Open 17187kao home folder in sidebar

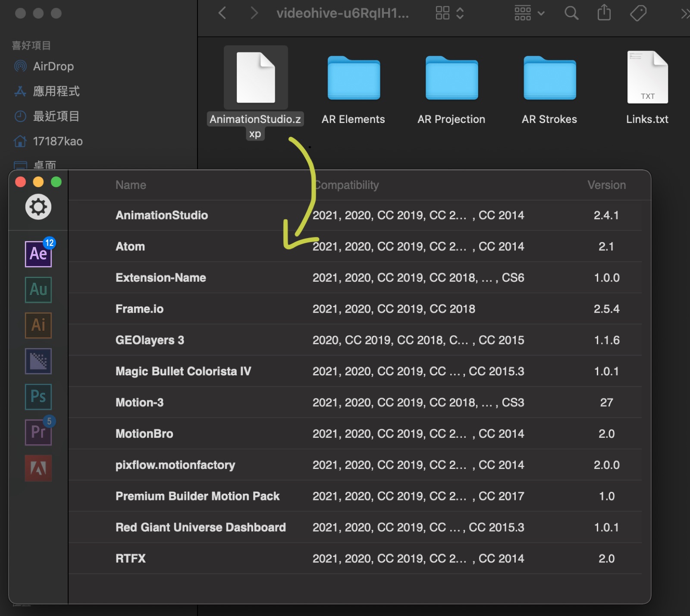click(48, 141)
